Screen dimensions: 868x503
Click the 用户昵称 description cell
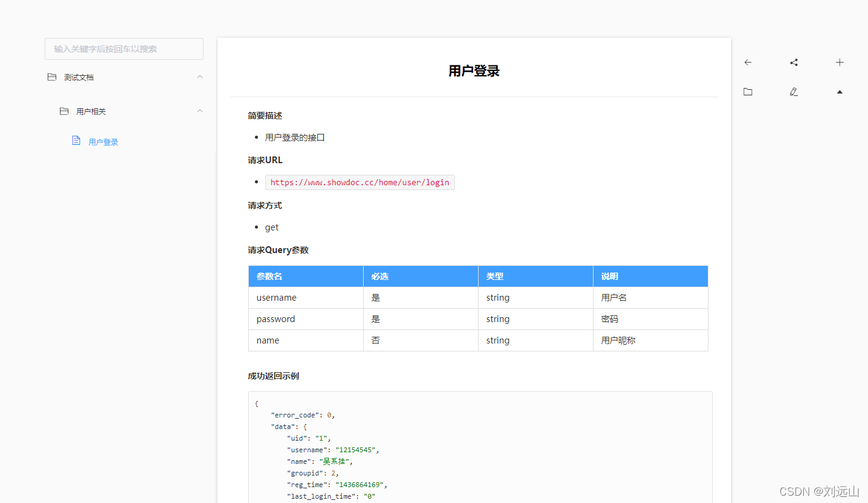pyautogui.click(x=650, y=340)
